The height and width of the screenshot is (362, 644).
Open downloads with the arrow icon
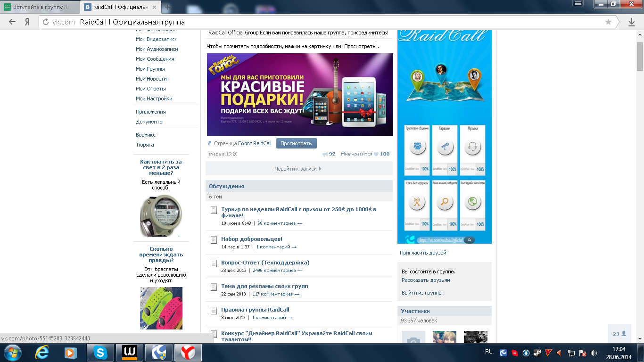click(632, 22)
